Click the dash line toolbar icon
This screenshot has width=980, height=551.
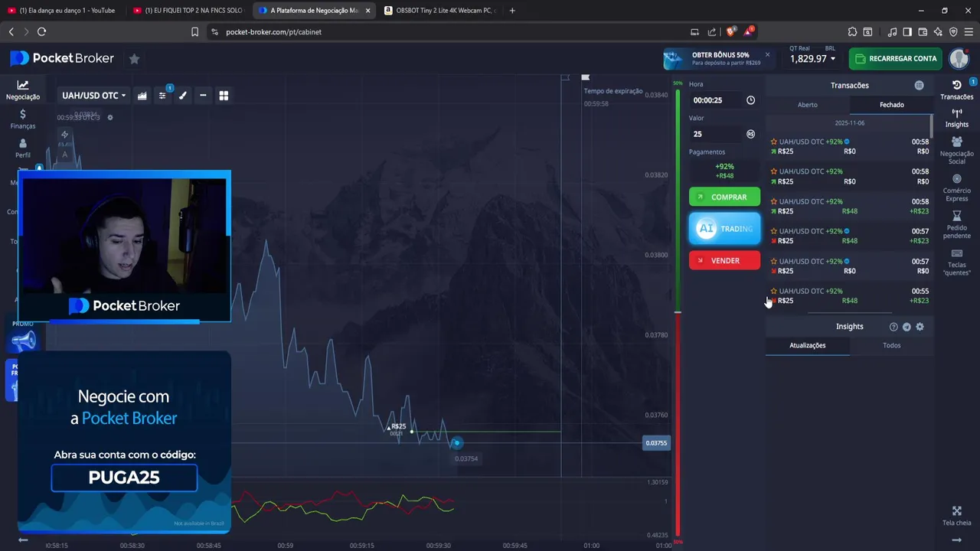click(x=203, y=96)
